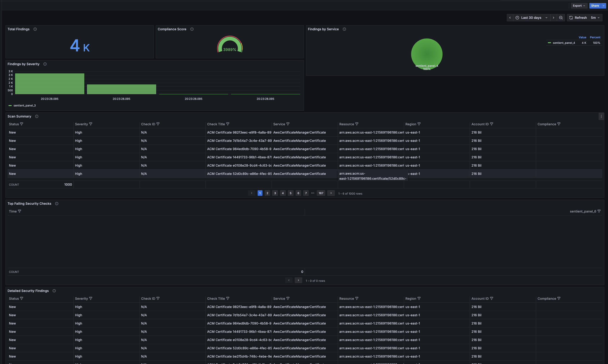
Task: Click the Compliance Score gauge
Action: click(230, 44)
